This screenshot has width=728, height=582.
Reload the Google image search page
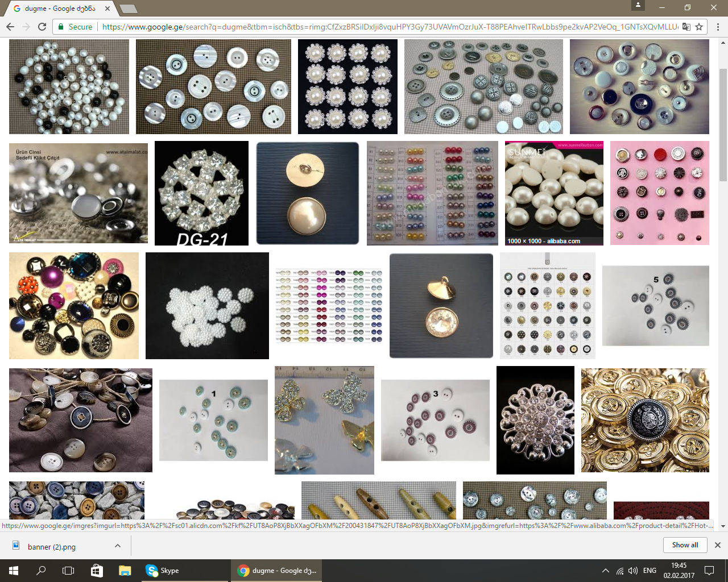click(42, 27)
